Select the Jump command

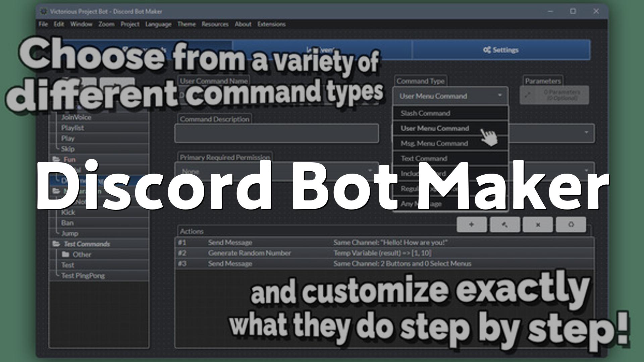pyautogui.click(x=99, y=233)
